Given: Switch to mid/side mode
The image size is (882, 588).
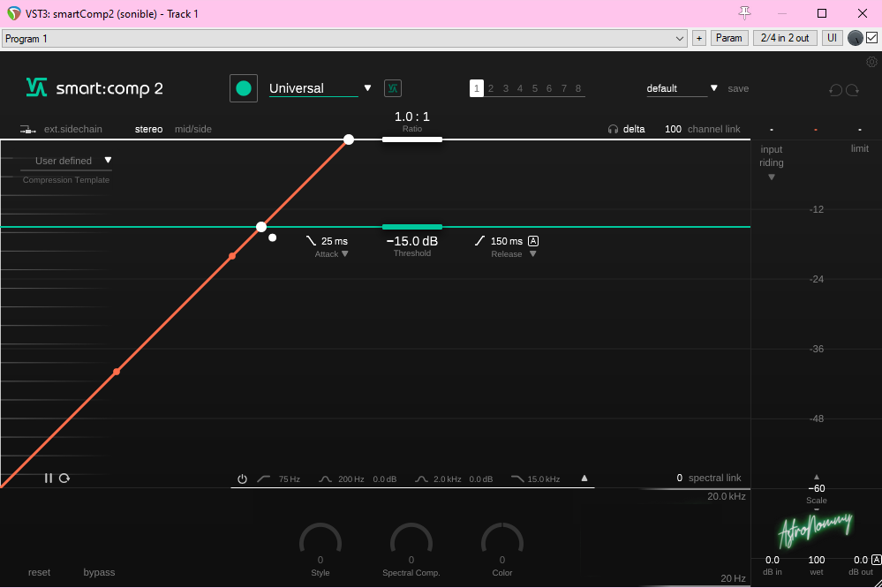Looking at the screenshot, I should tap(192, 129).
